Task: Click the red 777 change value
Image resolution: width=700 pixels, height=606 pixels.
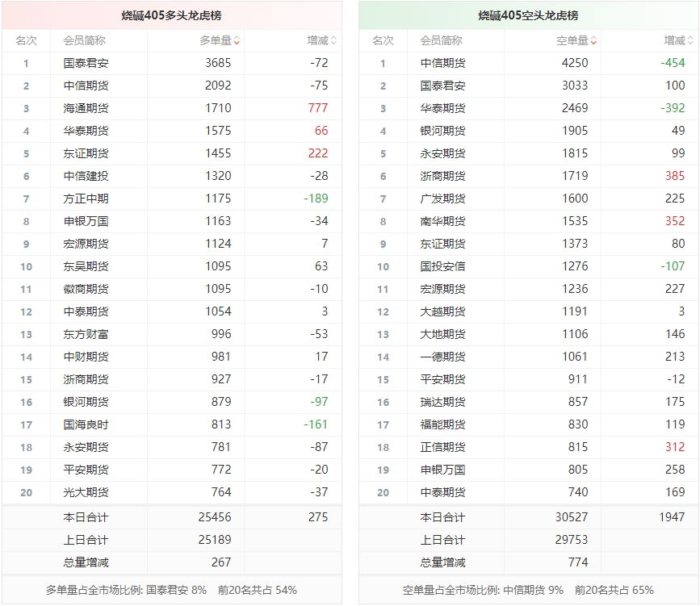Action: (318, 108)
